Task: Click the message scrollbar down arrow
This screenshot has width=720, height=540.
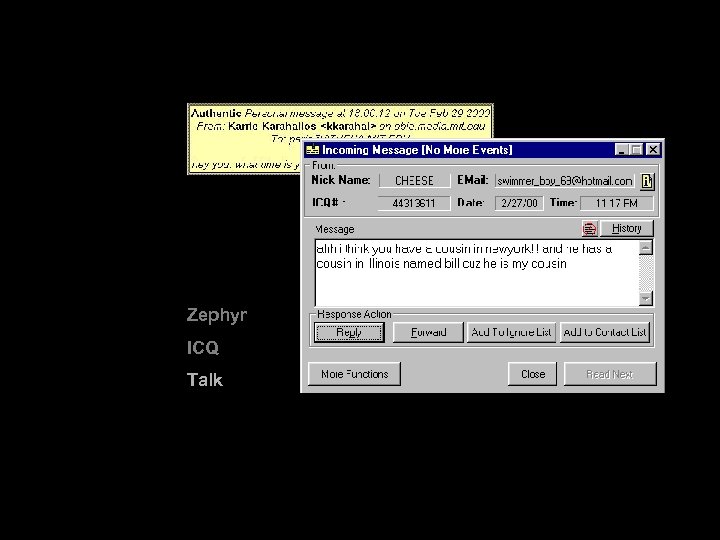Action: pyautogui.click(x=646, y=298)
